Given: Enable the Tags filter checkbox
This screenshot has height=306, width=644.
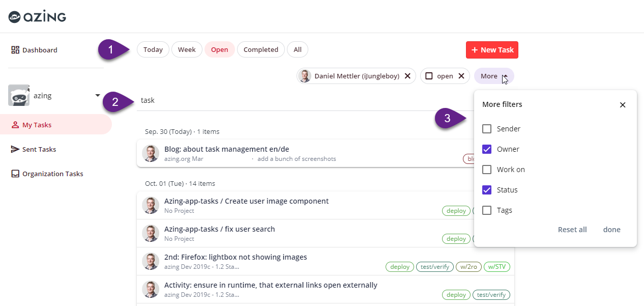Looking at the screenshot, I should coord(486,210).
